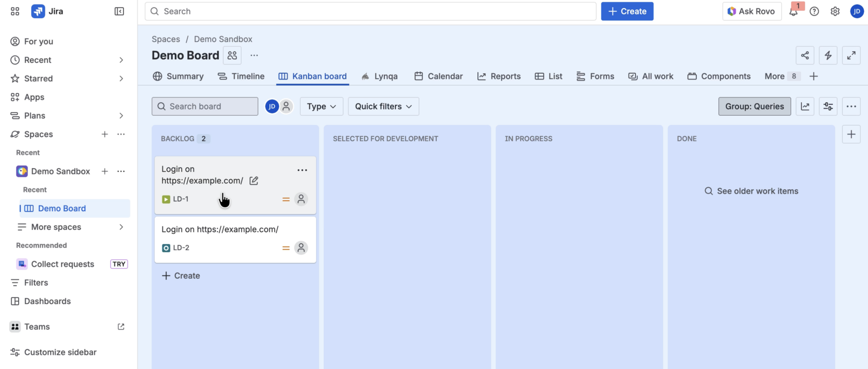The image size is (868, 369).
Task: Open the Quick filters dropdown
Action: (x=383, y=107)
